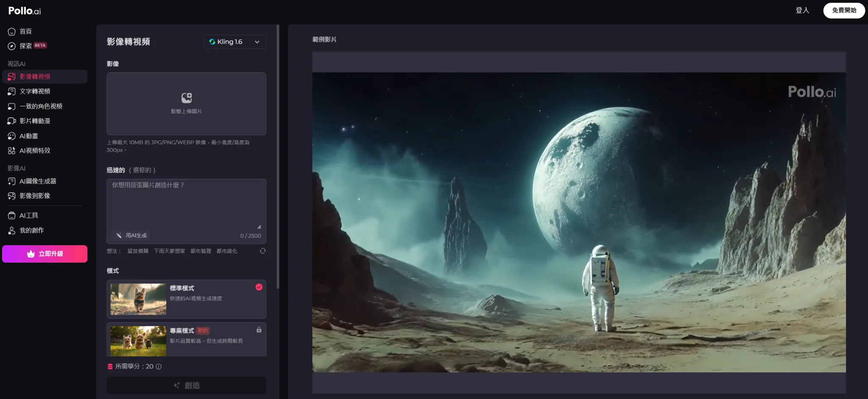This screenshot has height=399, width=868.
Task: Click the 首頁 home icon
Action: click(x=12, y=31)
